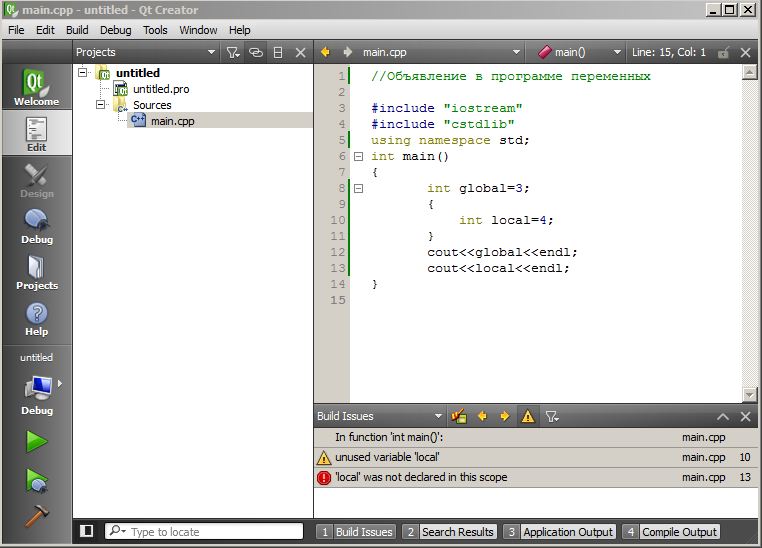Clear the Build Issues list

(x=458, y=416)
